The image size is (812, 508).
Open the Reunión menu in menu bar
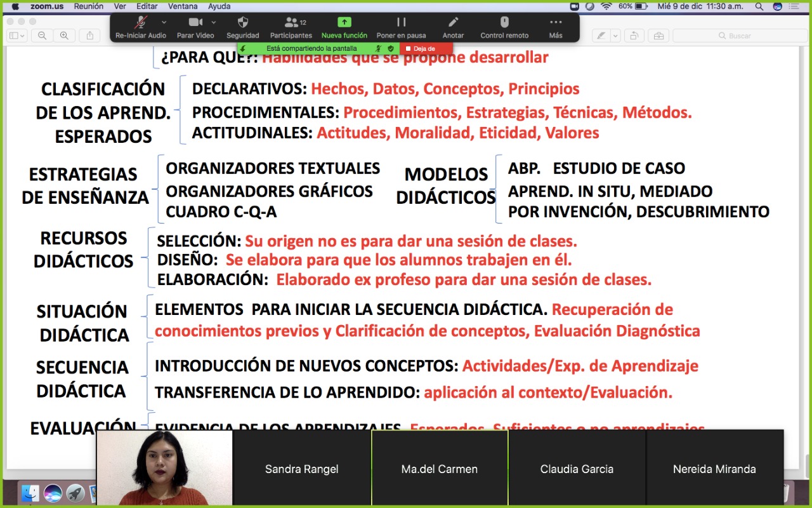[x=89, y=6]
